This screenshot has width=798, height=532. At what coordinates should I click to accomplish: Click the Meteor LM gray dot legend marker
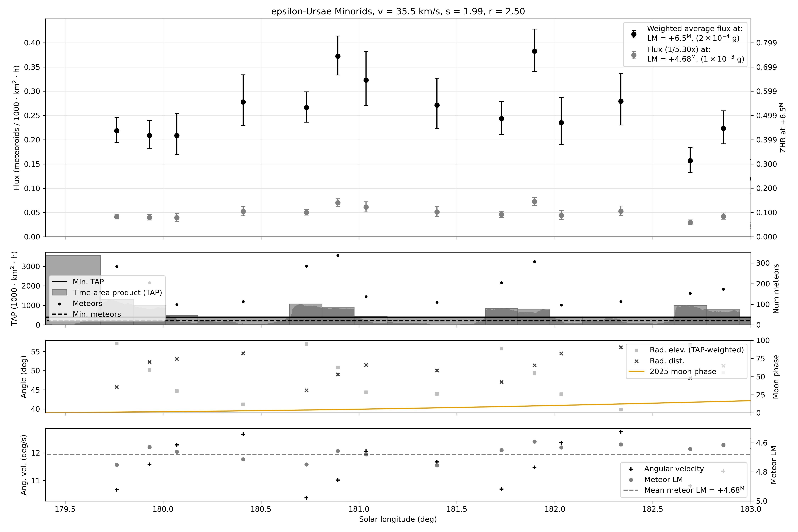[x=631, y=480]
